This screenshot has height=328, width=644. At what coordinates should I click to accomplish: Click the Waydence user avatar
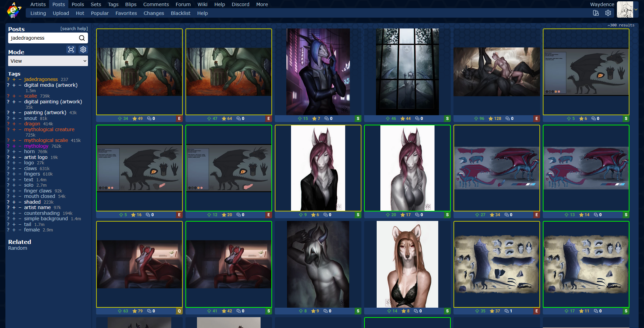coord(625,9)
